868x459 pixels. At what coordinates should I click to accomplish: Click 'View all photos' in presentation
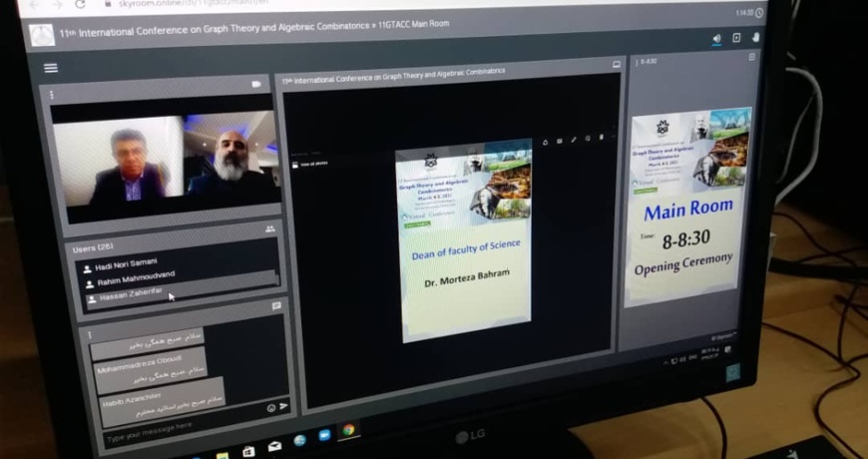coord(309,164)
